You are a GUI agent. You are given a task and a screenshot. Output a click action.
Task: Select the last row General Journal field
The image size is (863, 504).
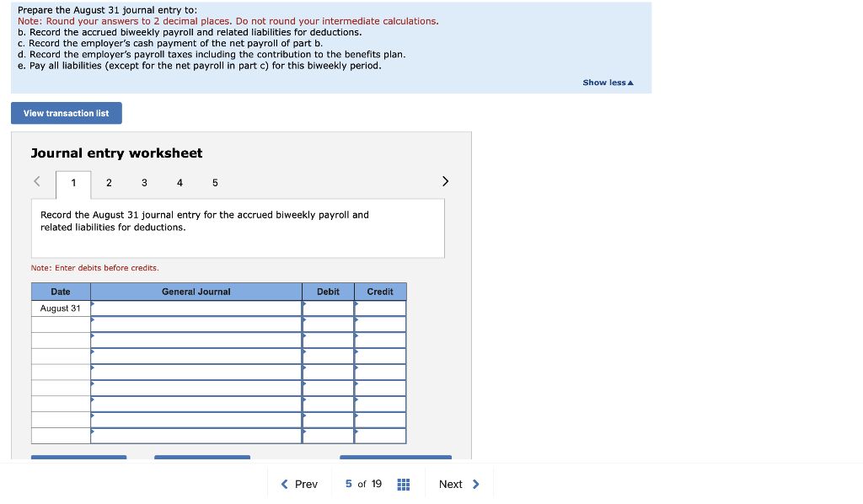[196, 436]
